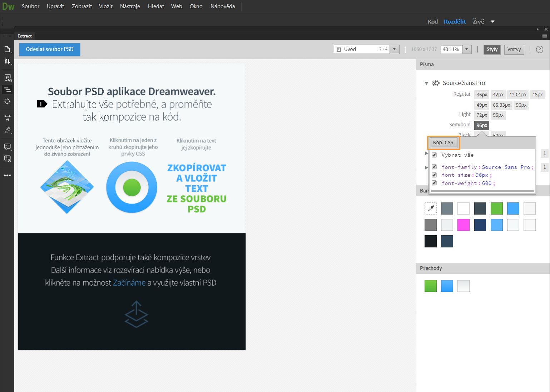This screenshot has height=392, width=550.
Task: Uncheck the font-weight property checkbox
Action: [434, 183]
